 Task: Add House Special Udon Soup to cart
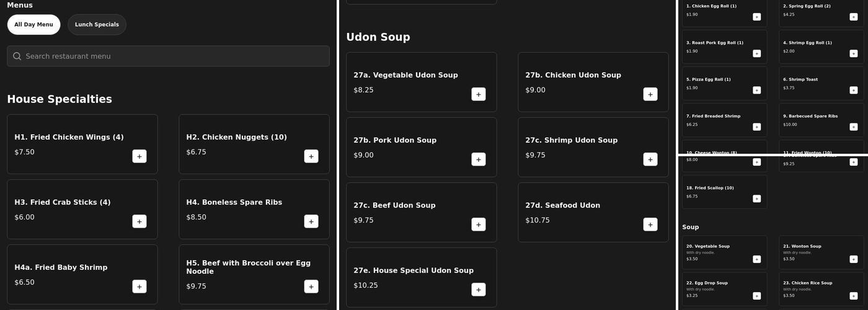[x=478, y=290]
